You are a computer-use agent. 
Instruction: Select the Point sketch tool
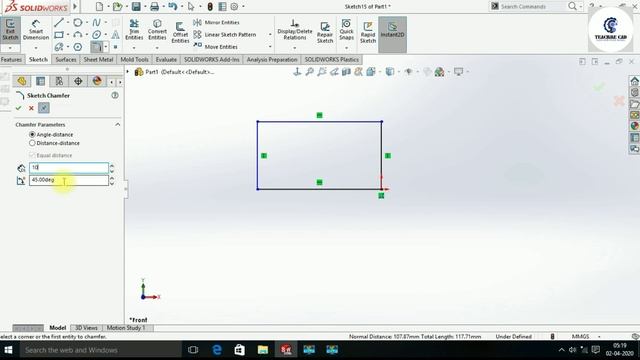(116, 47)
